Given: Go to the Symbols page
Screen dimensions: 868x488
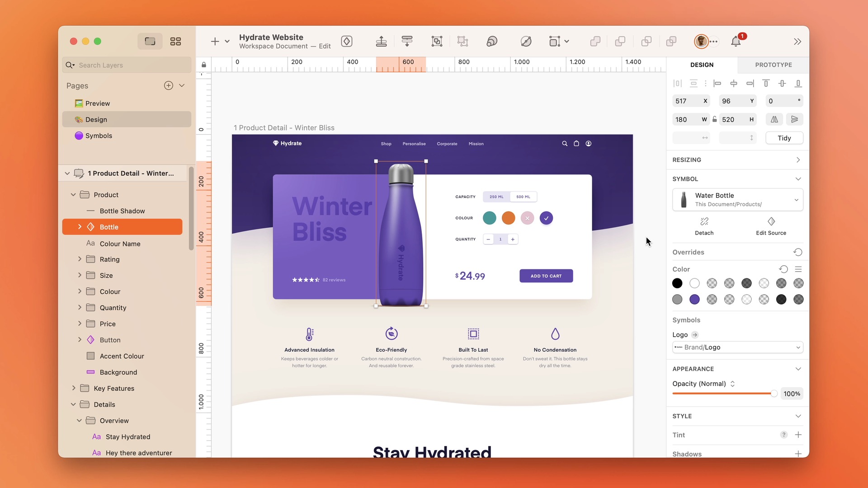Looking at the screenshot, I should [99, 136].
